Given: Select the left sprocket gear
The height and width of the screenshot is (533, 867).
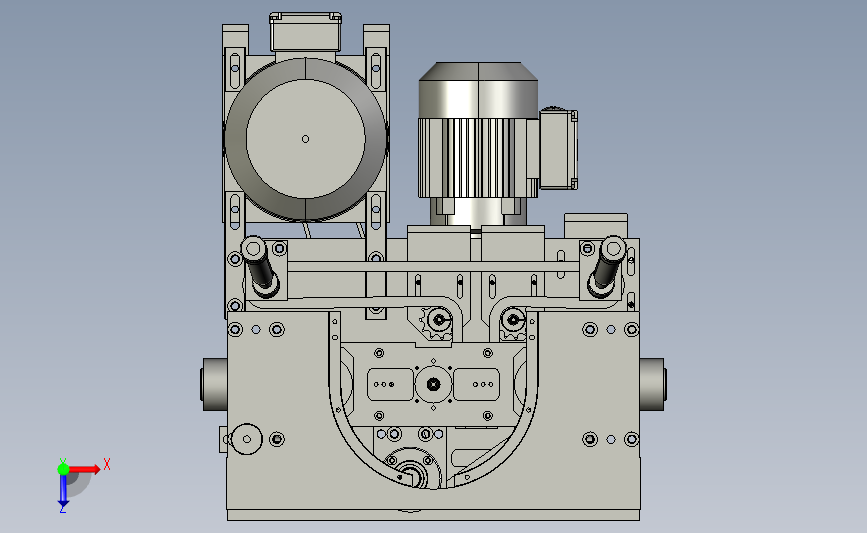Looking at the screenshot, I should pos(437,323).
